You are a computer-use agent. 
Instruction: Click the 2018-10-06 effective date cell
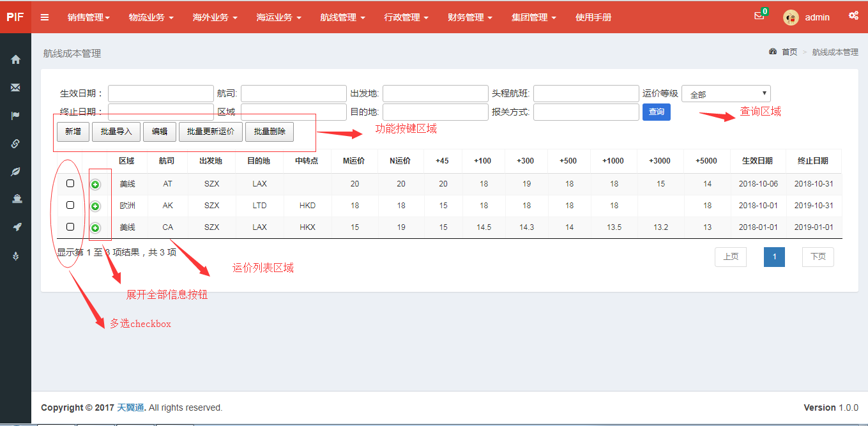click(758, 184)
